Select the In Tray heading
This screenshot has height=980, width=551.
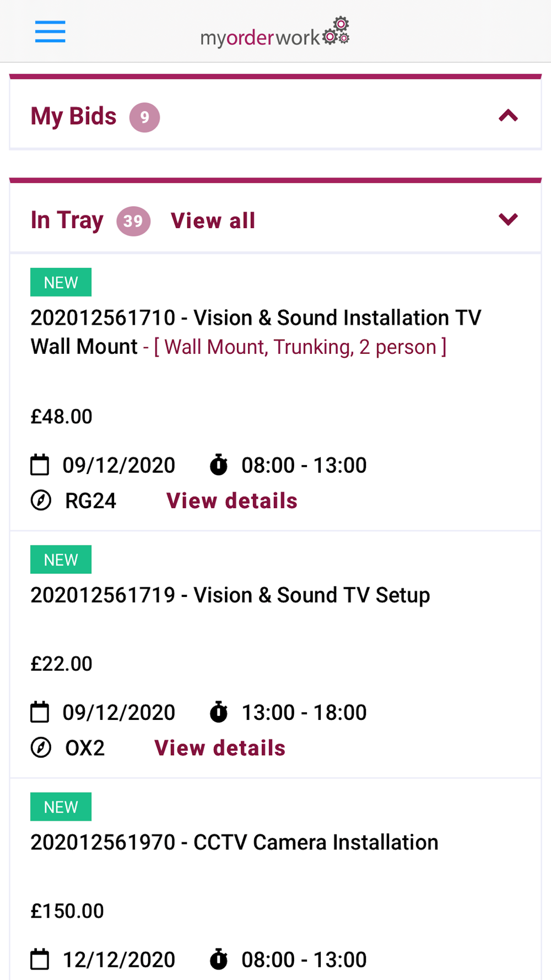[67, 220]
